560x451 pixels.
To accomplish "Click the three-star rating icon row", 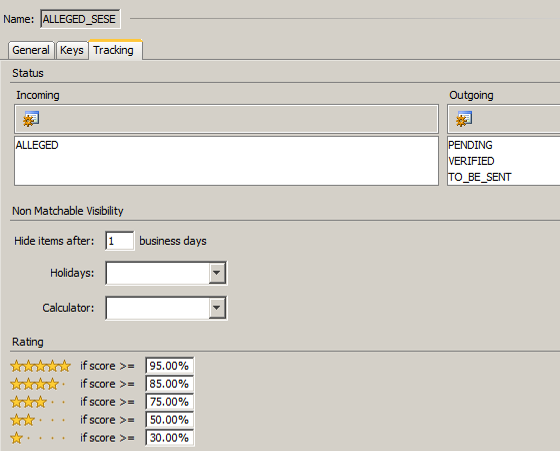I will tap(38, 402).
